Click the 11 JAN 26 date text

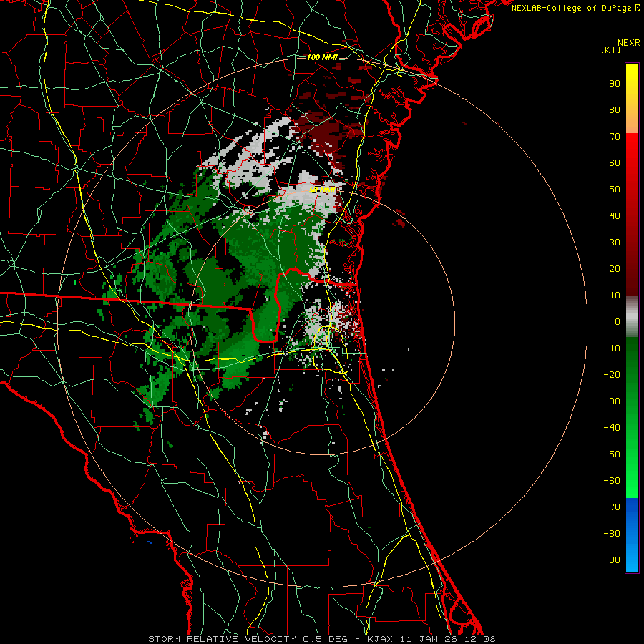[429, 639]
